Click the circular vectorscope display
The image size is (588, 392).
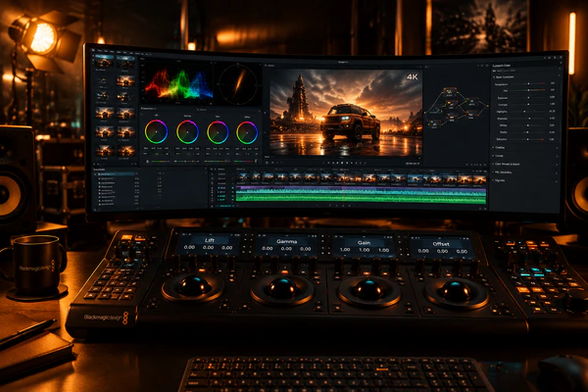[238, 83]
